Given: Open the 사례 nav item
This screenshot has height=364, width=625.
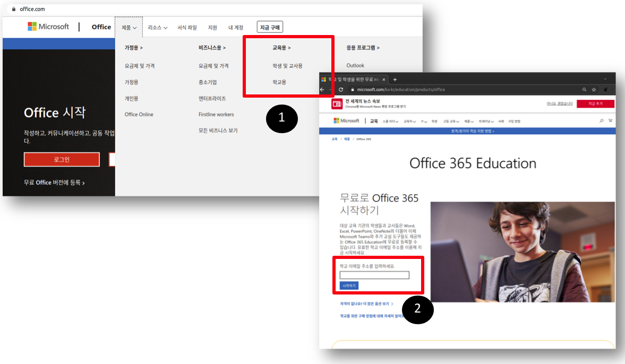Looking at the screenshot, I should pyautogui.click(x=501, y=122).
